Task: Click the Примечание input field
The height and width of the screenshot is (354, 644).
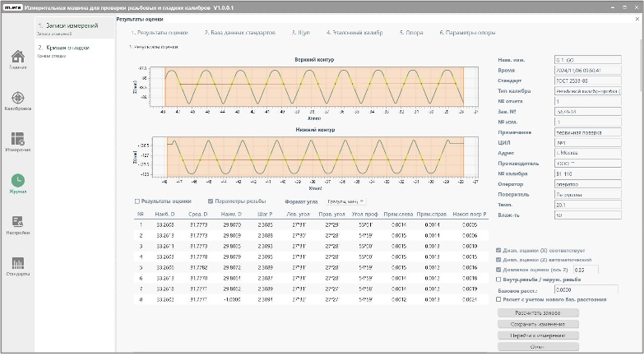Action: pos(587,132)
